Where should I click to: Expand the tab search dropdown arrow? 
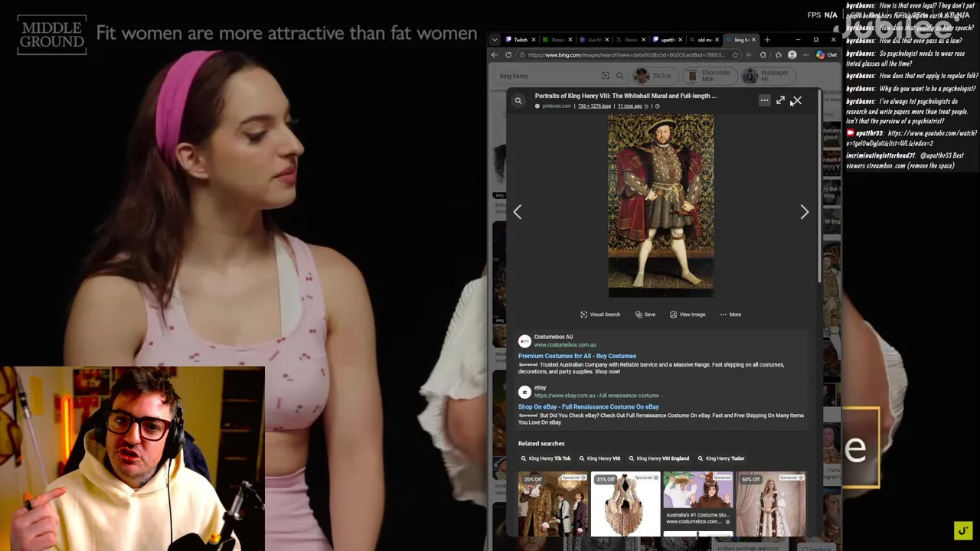tap(495, 40)
